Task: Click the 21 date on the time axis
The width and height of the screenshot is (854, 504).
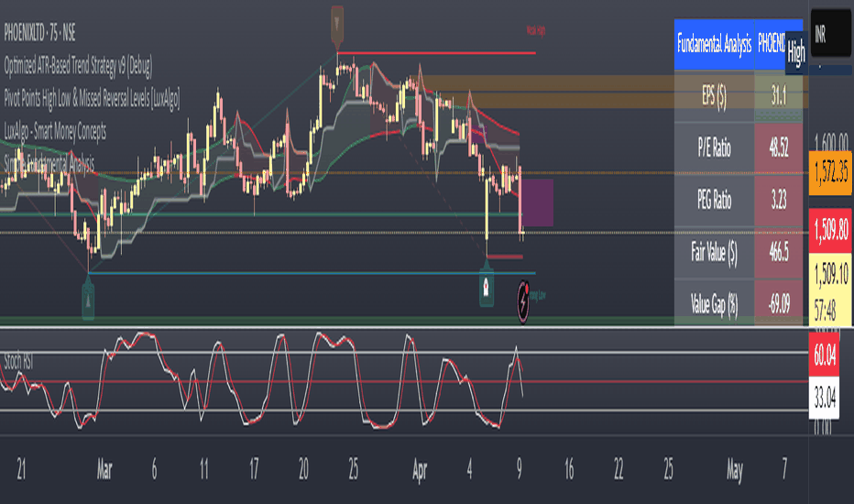Action: tap(21, 469)
